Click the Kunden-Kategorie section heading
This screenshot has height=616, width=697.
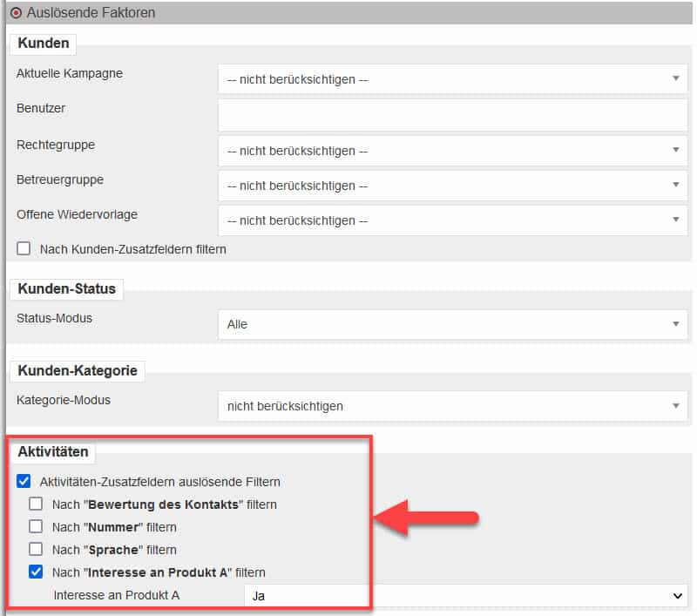78,370
